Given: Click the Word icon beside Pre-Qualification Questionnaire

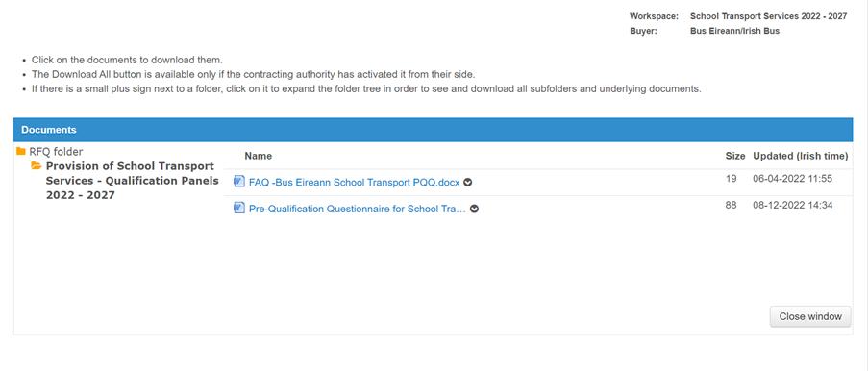Looking at the screenshot, I should (x=239, y=209).
